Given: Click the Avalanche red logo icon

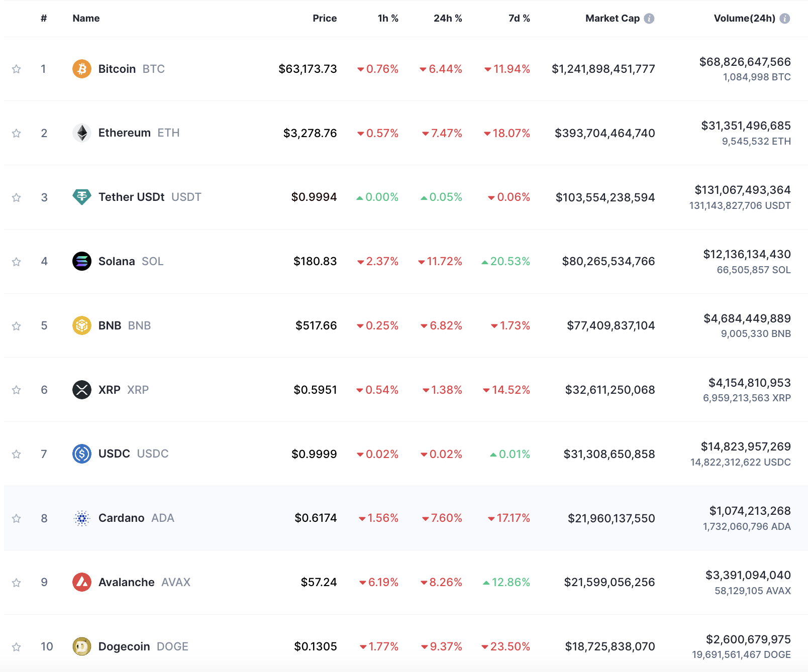Looking at the screenshot, I should [82, 582].
